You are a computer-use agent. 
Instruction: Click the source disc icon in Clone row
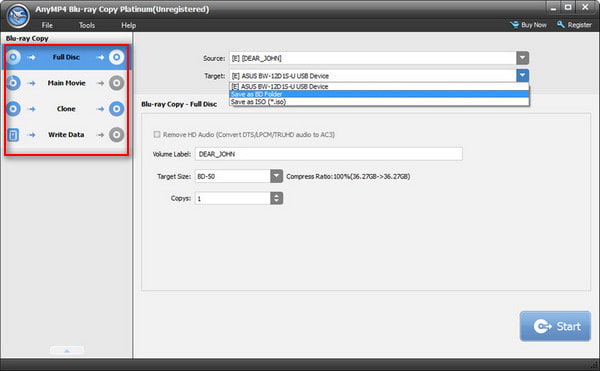pos(13,109)
